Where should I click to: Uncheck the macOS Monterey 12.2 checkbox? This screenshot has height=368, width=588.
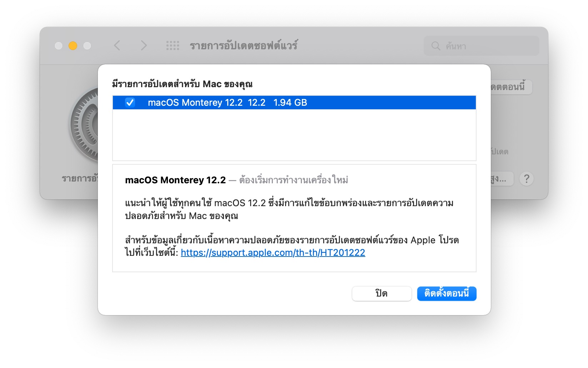click(130, 103)
